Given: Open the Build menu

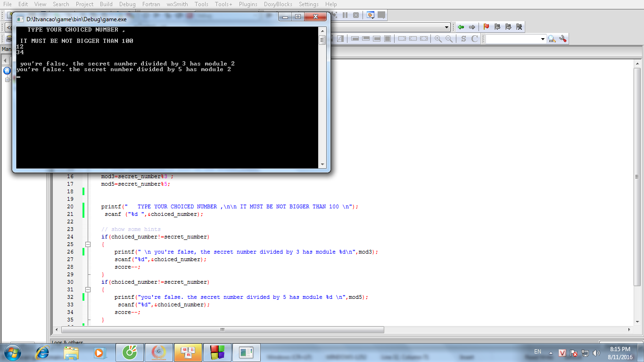Looking at the screenshot, I should 106,4.
